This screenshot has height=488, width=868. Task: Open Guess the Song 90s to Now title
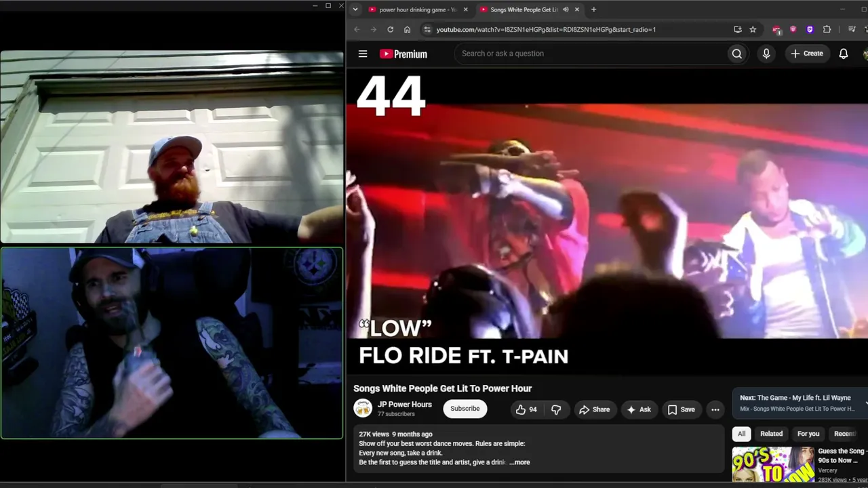842,455
